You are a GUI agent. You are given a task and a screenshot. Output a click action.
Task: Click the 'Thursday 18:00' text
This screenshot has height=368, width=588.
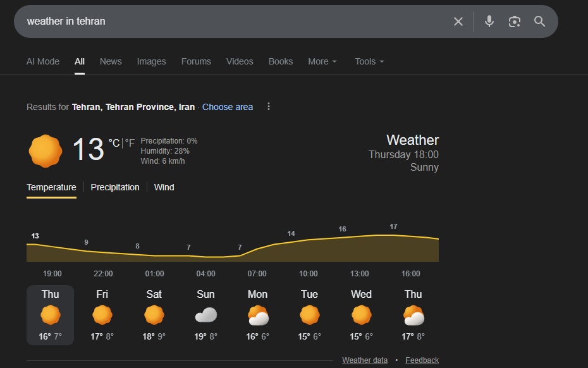[x=403, y=154]
